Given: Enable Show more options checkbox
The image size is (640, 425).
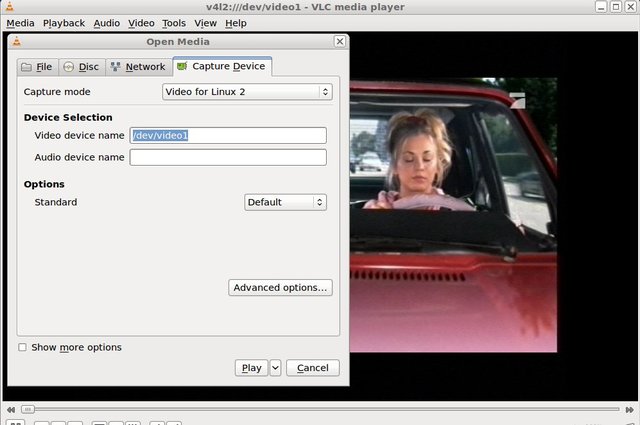Looking at the screenshot, I should click(x=22, y=347).
